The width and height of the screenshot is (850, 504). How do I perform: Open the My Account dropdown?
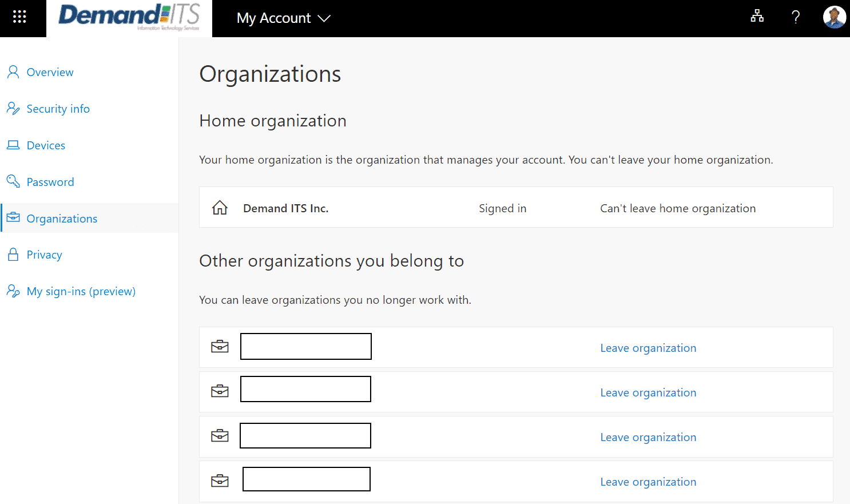pos(275,18)
